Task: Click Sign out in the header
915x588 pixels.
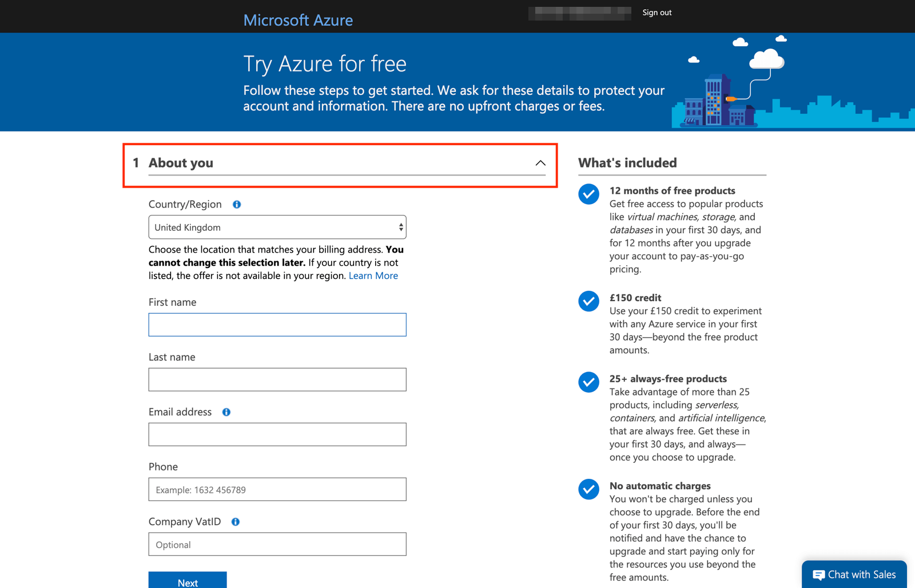Action: tap(657, 13)
